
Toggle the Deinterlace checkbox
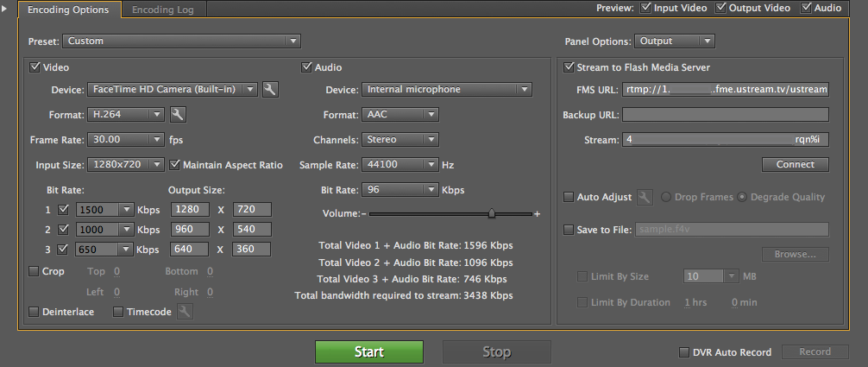[34, 312]
